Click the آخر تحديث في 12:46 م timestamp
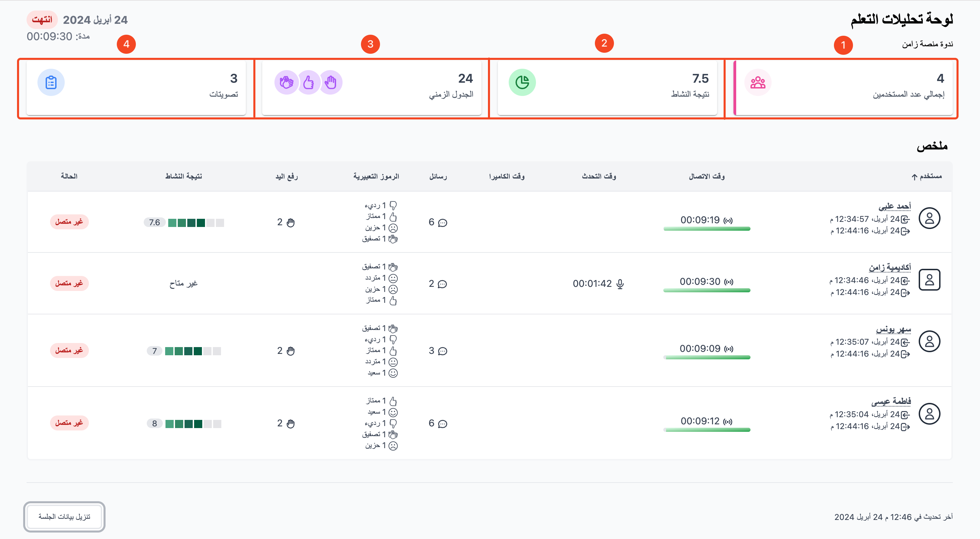The image size is (980, 539). pos(893,517)
